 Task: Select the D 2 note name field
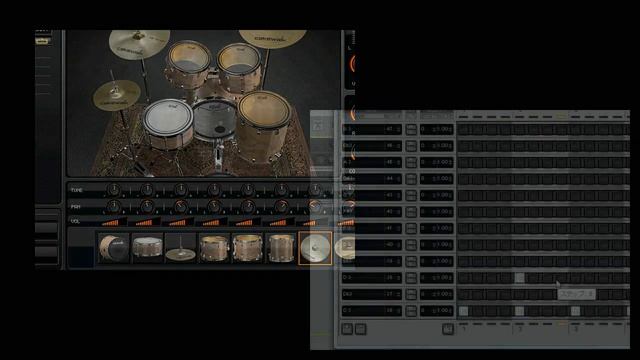pyautogui.click(x=371, y=278)
